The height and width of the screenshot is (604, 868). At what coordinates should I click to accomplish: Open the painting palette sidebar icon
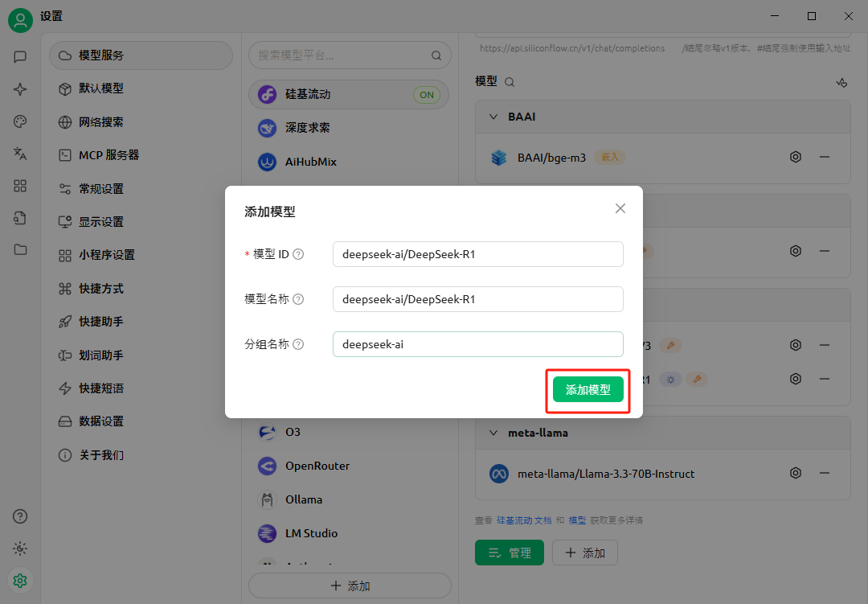(20, 121)
